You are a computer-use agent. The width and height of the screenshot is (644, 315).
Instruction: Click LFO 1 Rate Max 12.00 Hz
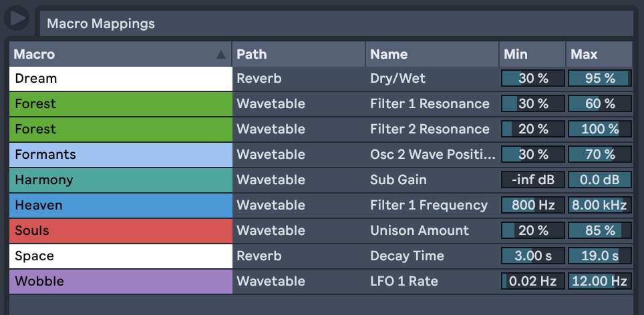point(600,282)
